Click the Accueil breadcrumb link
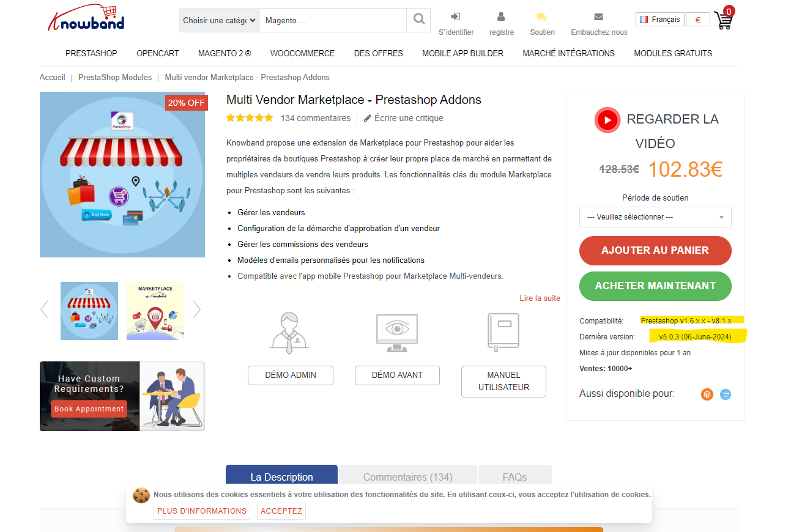 point(53,78)
